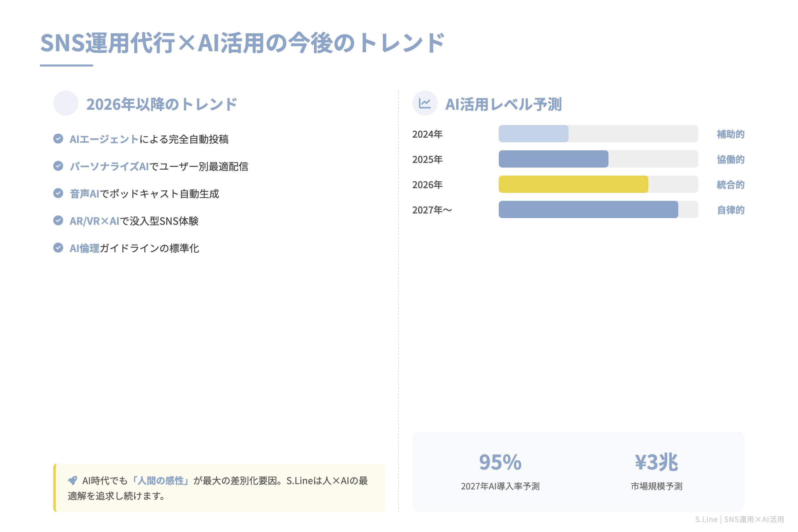This screenshot has height=532, width=798.
Task: Click the 人間の感性 highlighted text
Action: click(x=162, y=480)
